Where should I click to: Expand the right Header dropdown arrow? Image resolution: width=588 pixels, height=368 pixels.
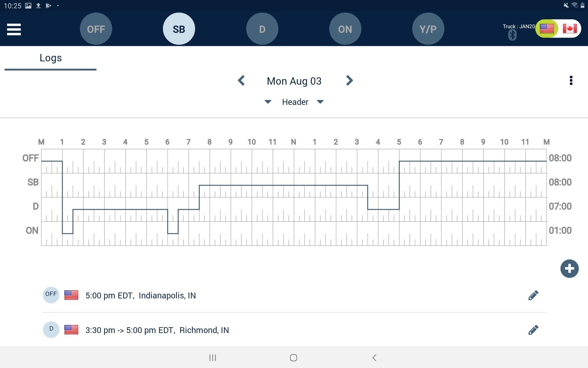click(x=320, y=102)
